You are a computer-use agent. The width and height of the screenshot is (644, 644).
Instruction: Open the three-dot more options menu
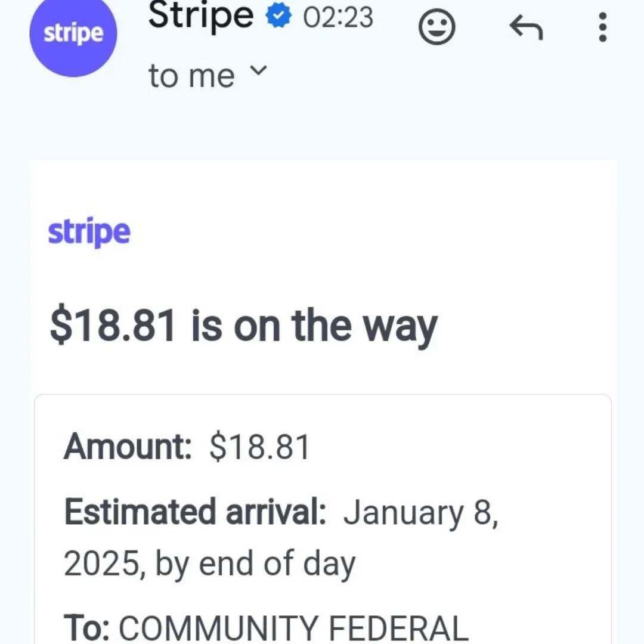[602, 27]
